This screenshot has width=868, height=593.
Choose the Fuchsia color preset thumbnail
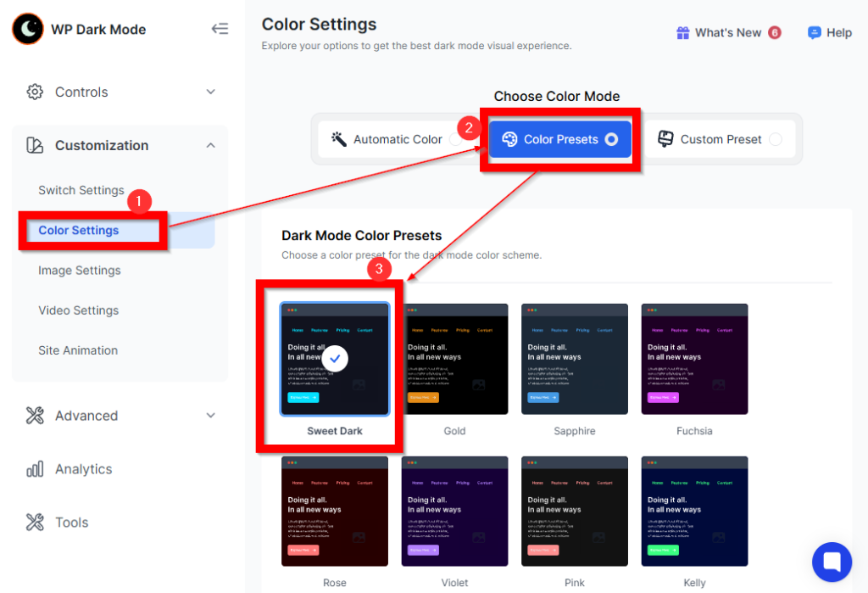pyautogui.click(x=694, y=359)
